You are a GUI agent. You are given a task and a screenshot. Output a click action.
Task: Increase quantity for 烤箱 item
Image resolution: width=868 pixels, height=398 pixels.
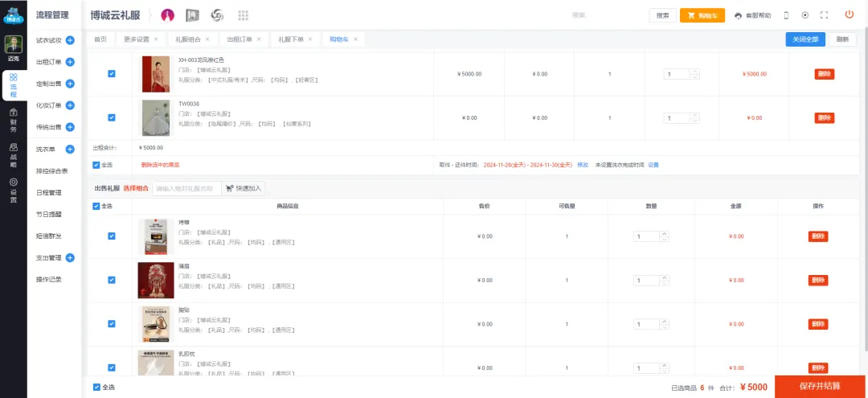(665, 233)
